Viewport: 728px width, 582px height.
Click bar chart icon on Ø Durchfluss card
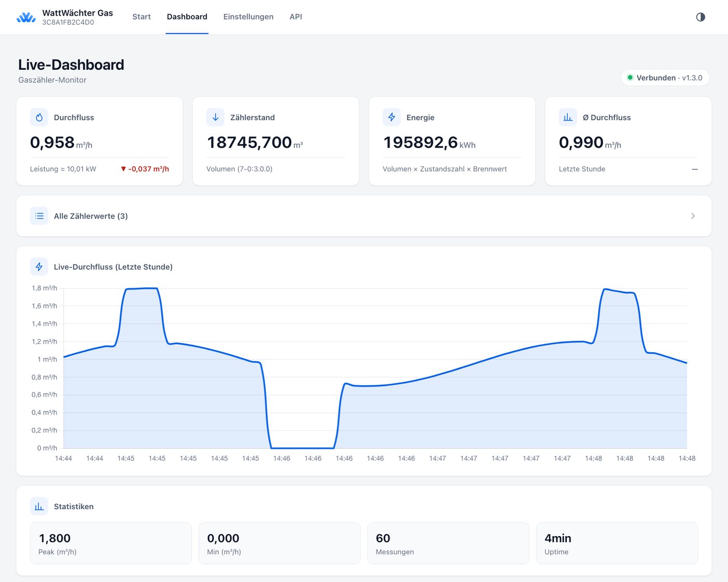[x=568, y=118]
